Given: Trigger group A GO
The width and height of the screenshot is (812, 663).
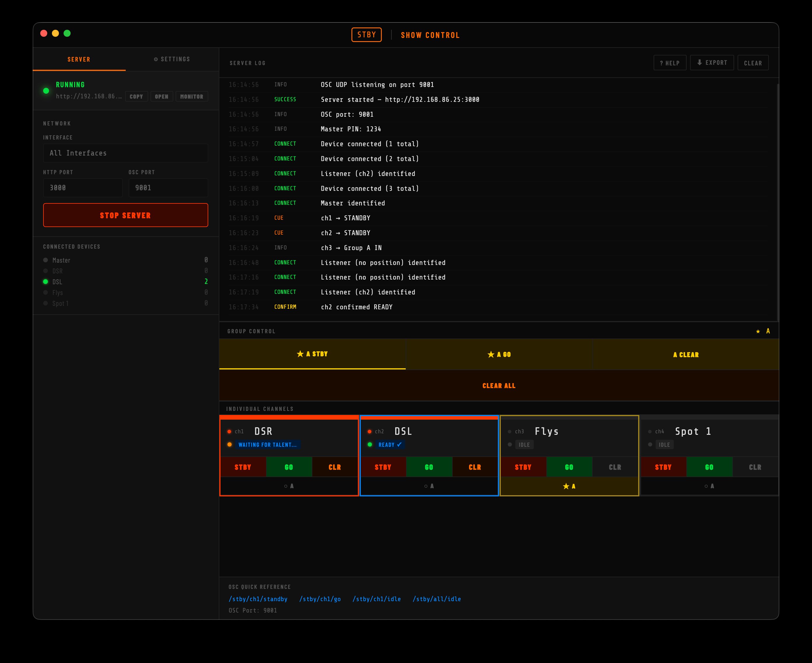Looking at the screenshot, I should click(499, 355).
